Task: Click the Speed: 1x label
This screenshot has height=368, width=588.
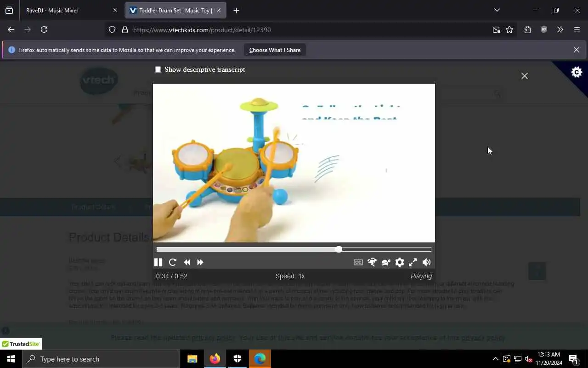Action: point(290,276)
